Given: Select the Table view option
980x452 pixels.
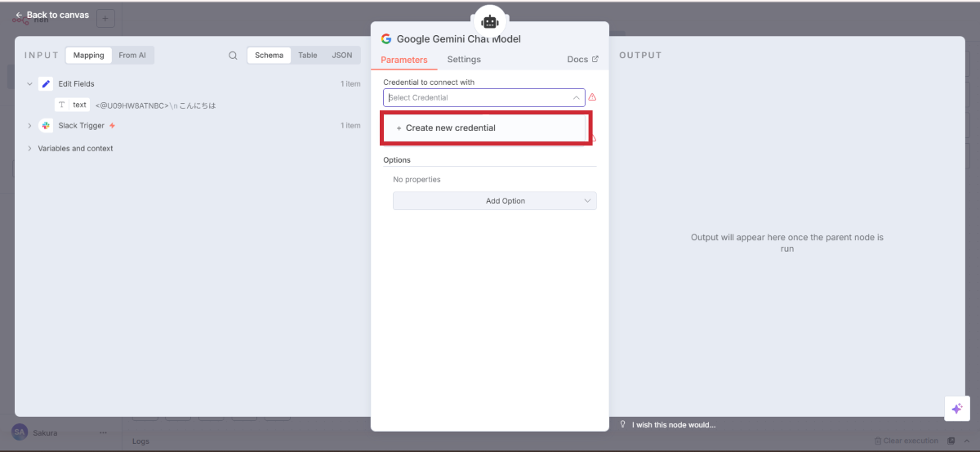Looking at the screenshot, I should point(307,56).
